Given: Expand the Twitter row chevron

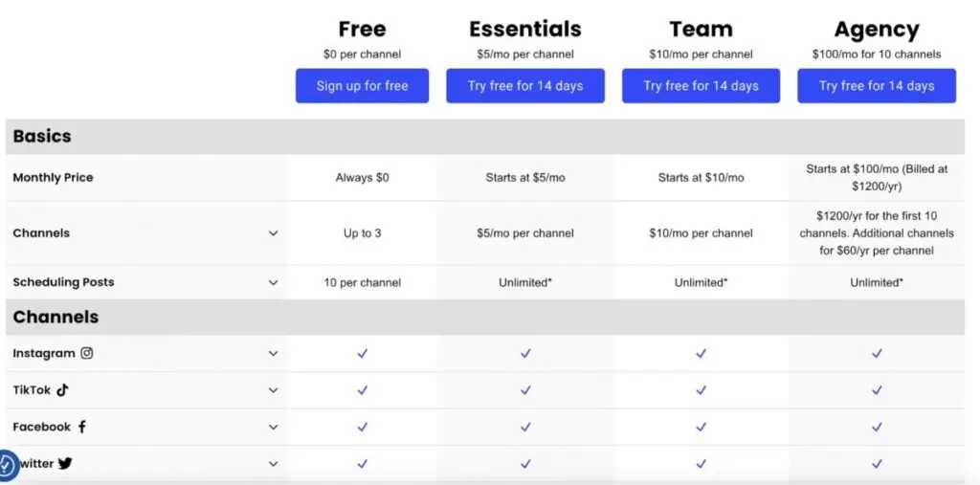Looking at the screenshot, I should (x=273, y=464).
